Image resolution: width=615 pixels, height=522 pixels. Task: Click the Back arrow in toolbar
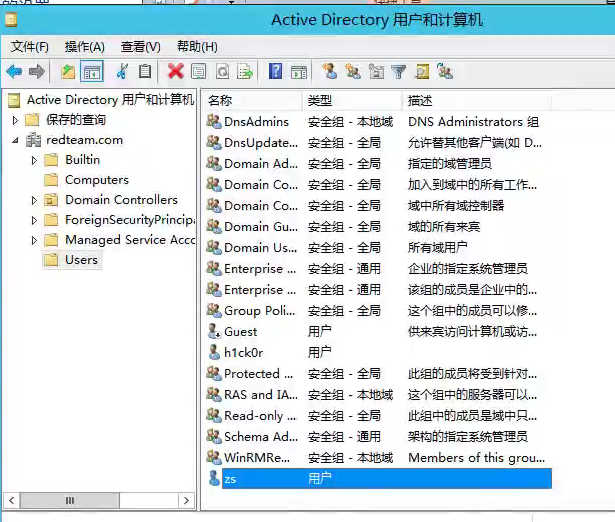(x=14, y=71)
